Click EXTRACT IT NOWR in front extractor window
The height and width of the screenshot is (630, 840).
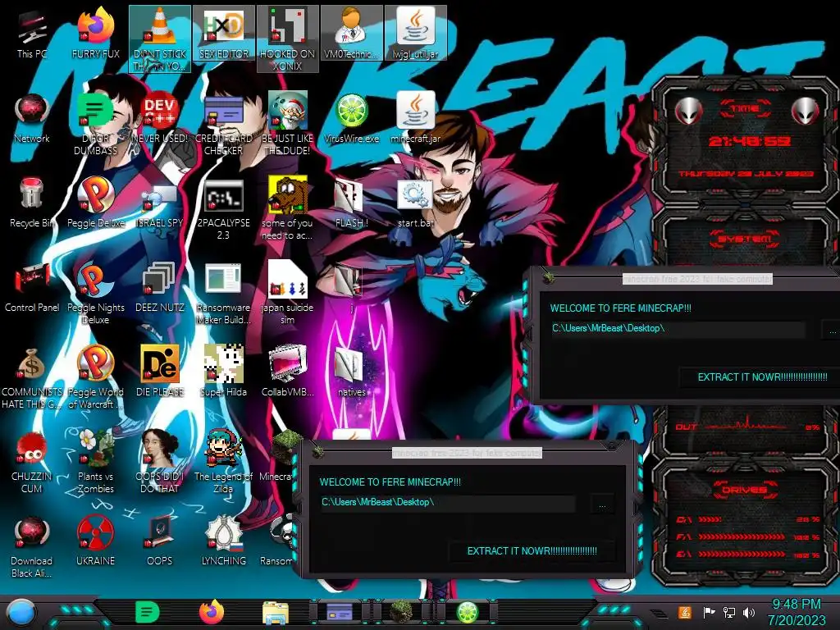(x=532, y=550)
